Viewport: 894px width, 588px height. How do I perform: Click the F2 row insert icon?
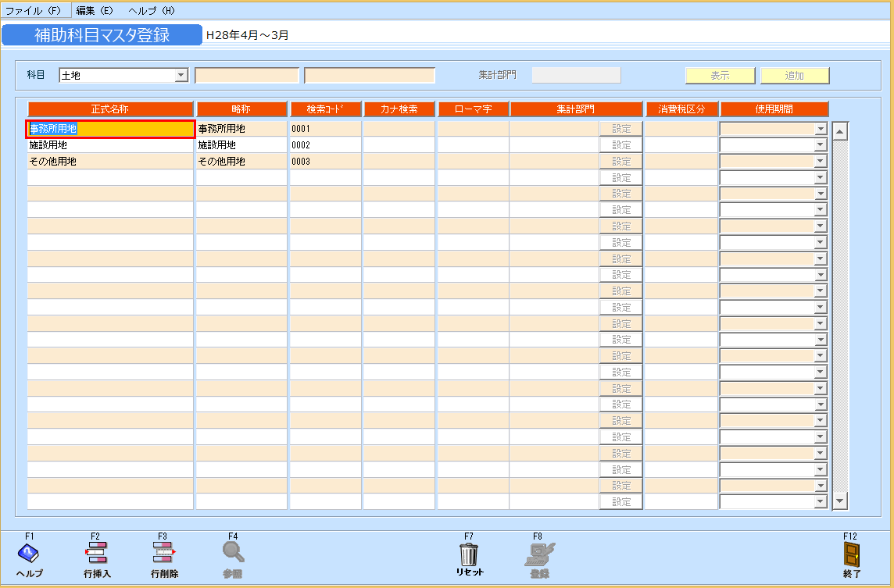(x=97, y=554)
